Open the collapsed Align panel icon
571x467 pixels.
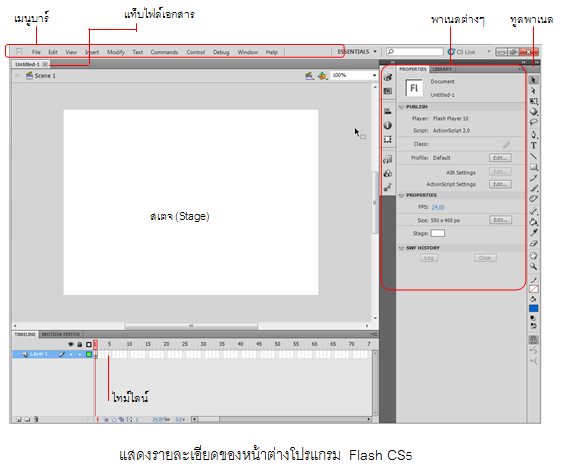tap(388, 111)
